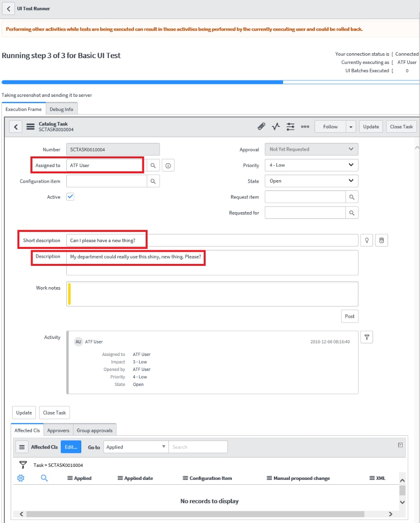Open the activity stream icon in header
This screenshot has height=523, width=420.
[276, 127]
